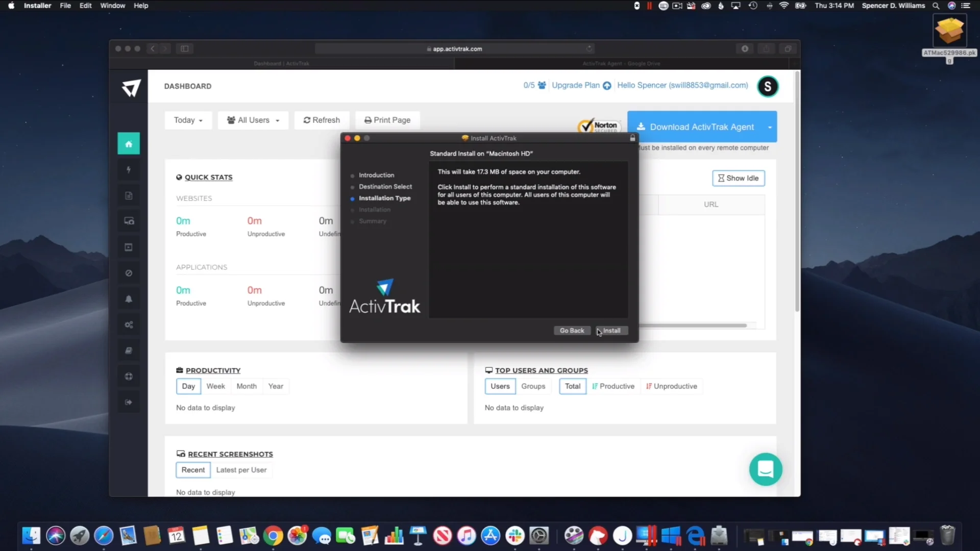Open the Today date range dropdown
Image resolution: width=980 pixels, height=551 pixels.
tap(188, 120)
